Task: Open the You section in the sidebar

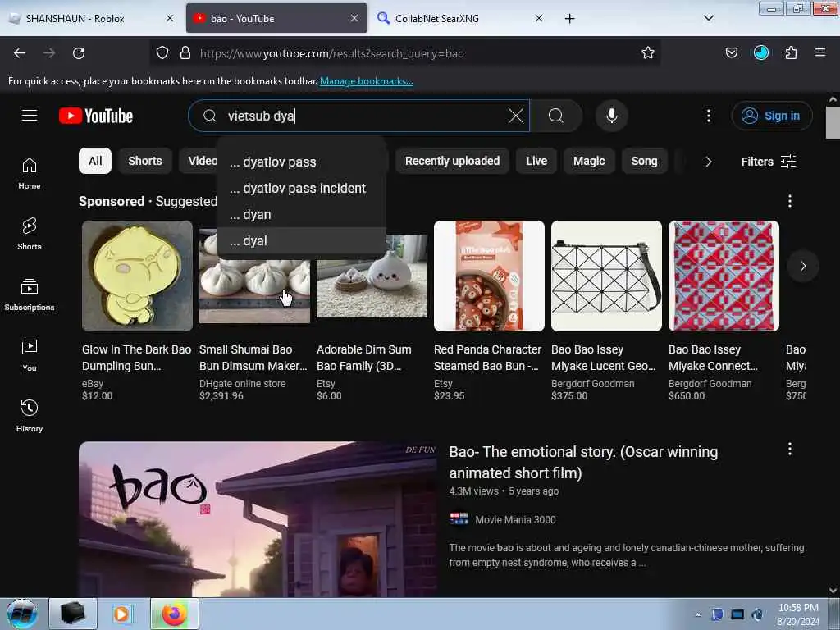Action: (30, 355)
